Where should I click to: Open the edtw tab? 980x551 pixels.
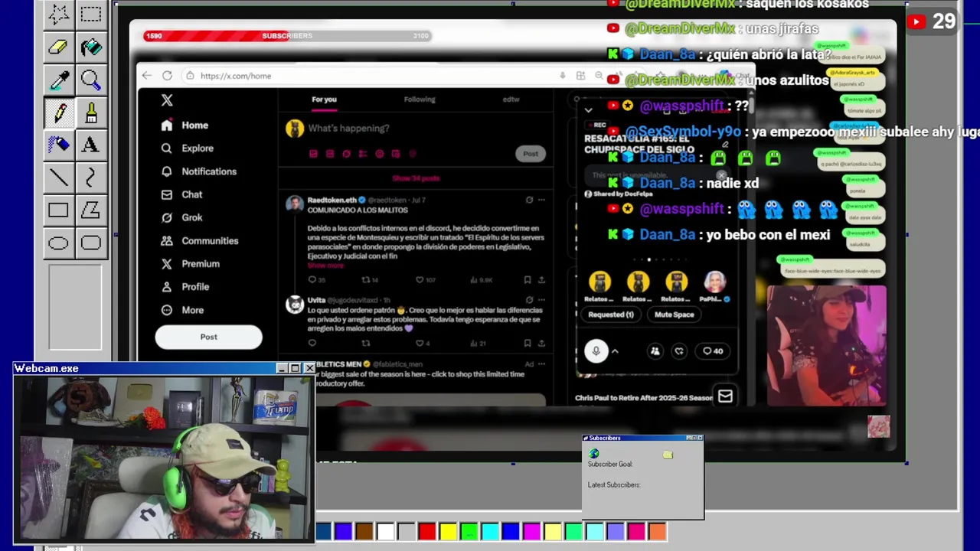(511, 99)
